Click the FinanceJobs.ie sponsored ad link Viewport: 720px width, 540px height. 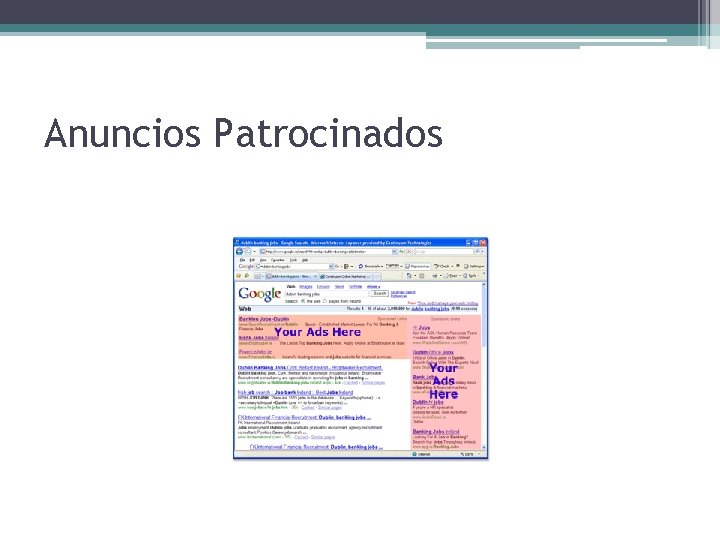coord(255,352)
